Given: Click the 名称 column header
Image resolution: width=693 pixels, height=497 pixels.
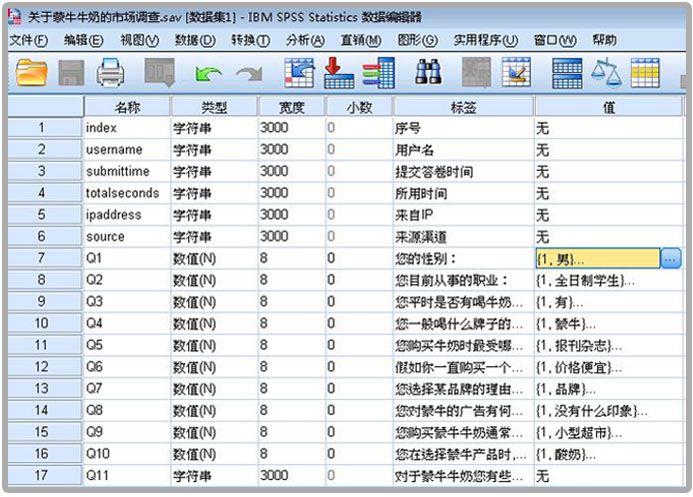Looking at the screenshot, I should coord(127,107).
